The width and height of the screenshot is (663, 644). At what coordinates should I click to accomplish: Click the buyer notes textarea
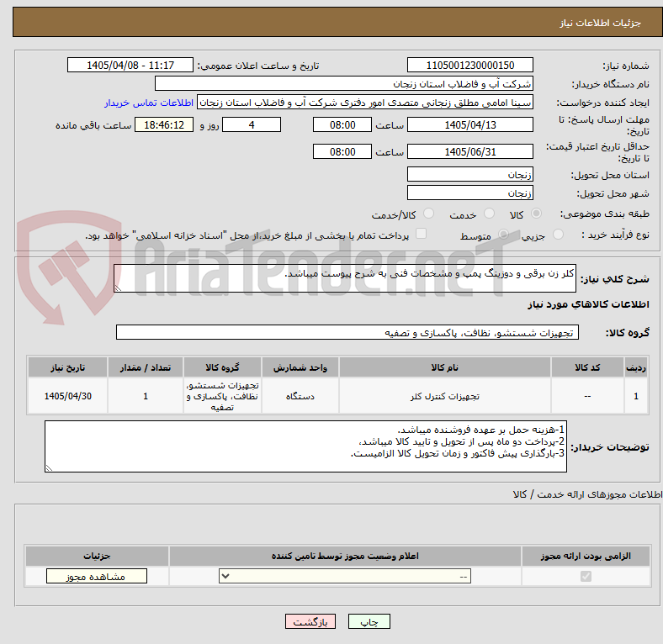[305, 446]
